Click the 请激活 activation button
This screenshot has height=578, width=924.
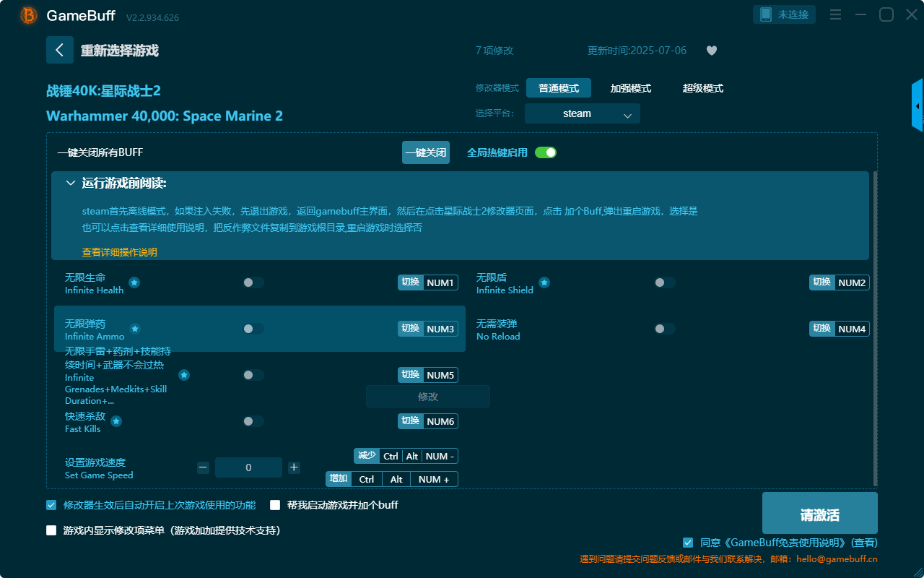coord(819,512)
